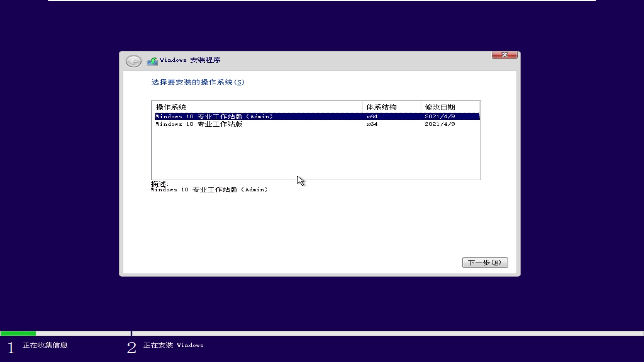Click the 操作系统 column header

coord(170,107)
